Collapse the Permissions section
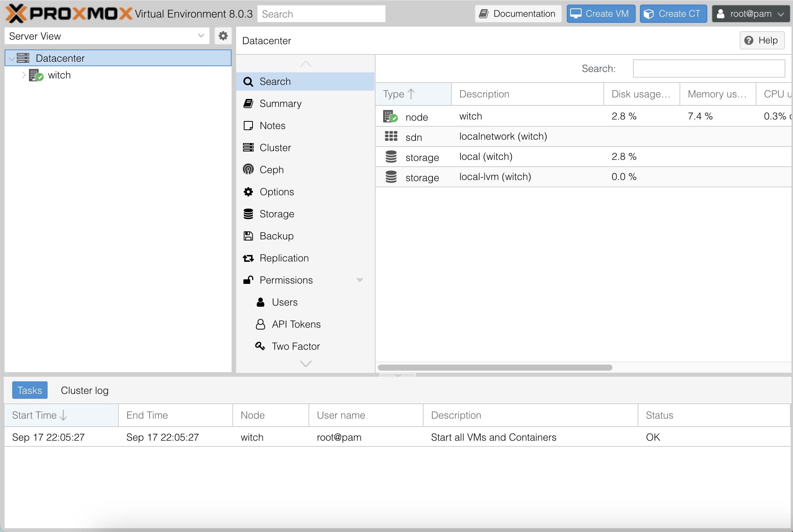The width and height of the screenshot is (793, 532). tap(360, 280)
